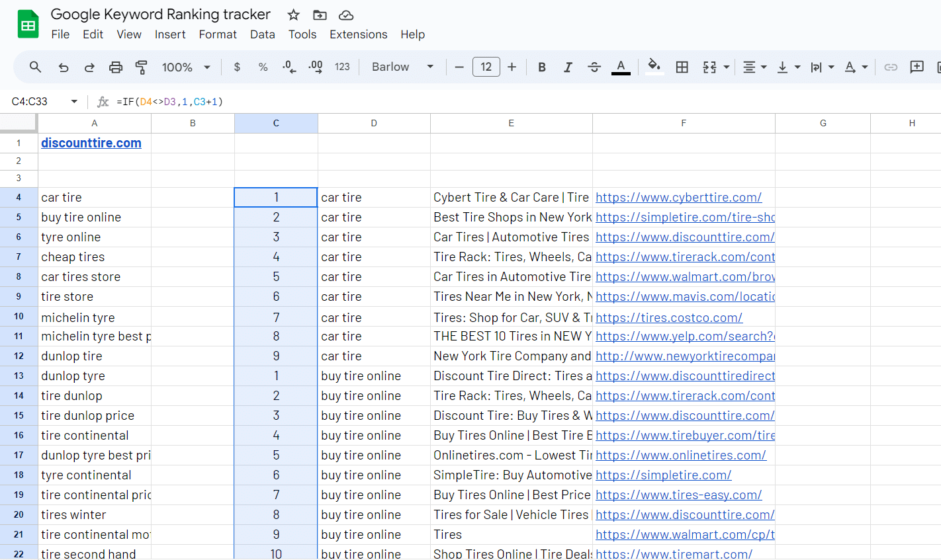Search the menus with magnifier icon

(36, 67)
